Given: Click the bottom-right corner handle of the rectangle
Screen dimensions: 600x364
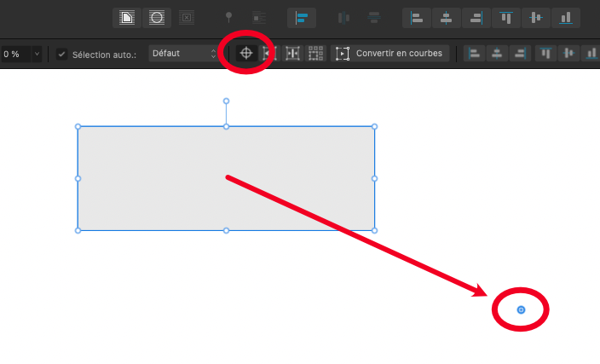Looking at the screenshot, I should pos(375,230).
